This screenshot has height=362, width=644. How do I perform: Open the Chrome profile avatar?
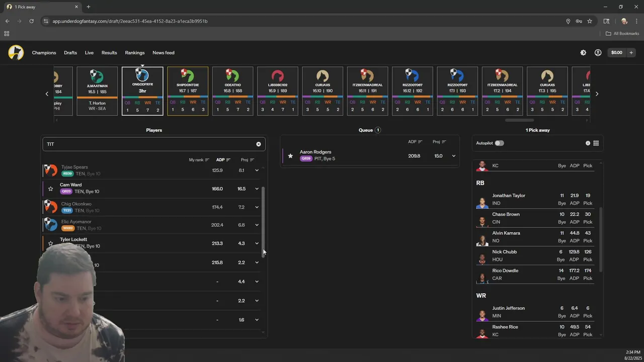(624, 21)
